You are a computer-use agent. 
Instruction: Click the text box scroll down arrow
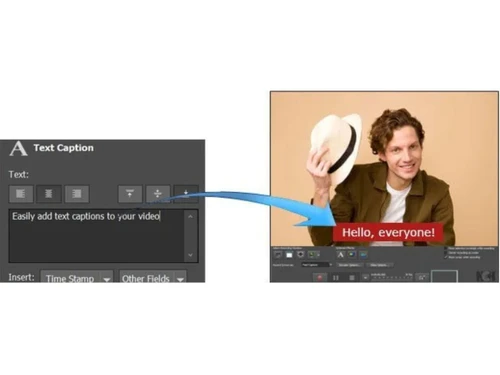click(190, 255)
